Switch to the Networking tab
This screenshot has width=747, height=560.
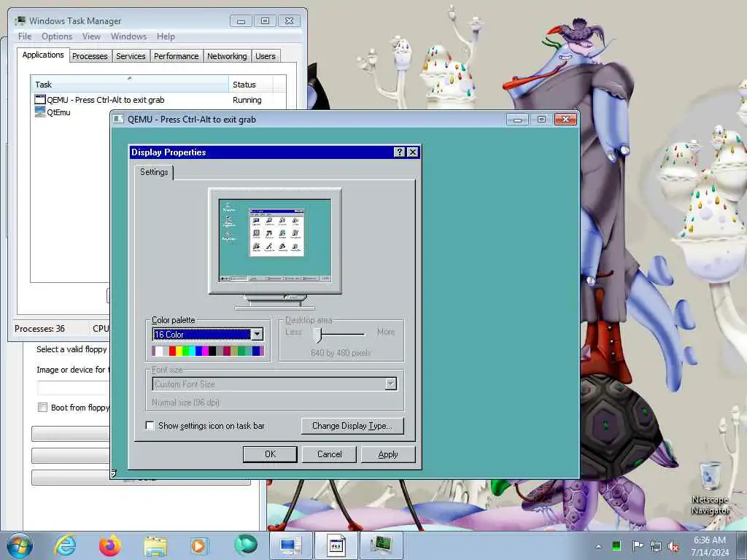click(x=227, y=56)
